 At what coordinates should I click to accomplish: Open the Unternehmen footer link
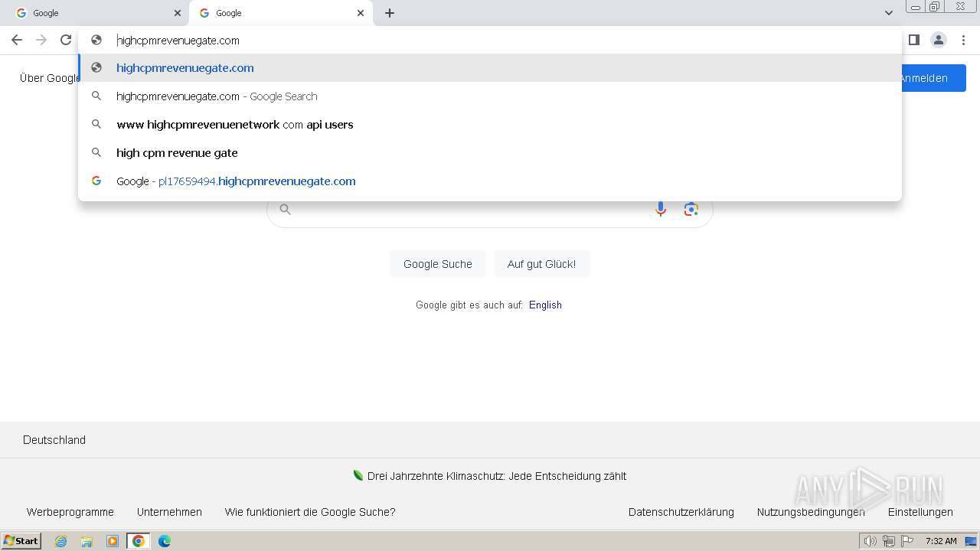coord(169,512)
